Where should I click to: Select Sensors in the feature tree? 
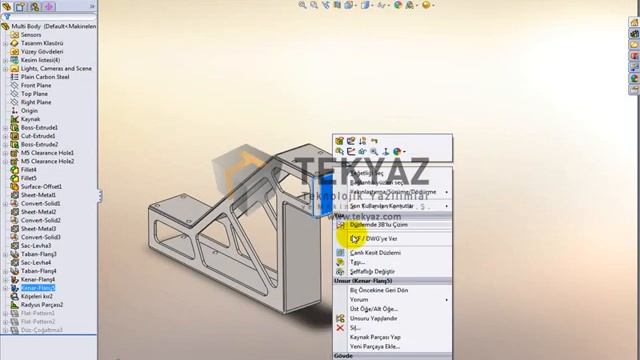31,35
